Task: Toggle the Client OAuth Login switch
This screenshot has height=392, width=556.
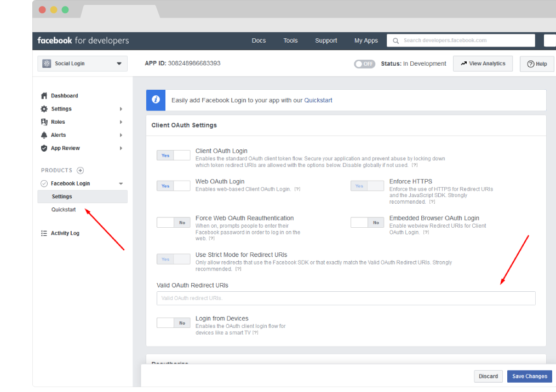Action: pos(173,155)
